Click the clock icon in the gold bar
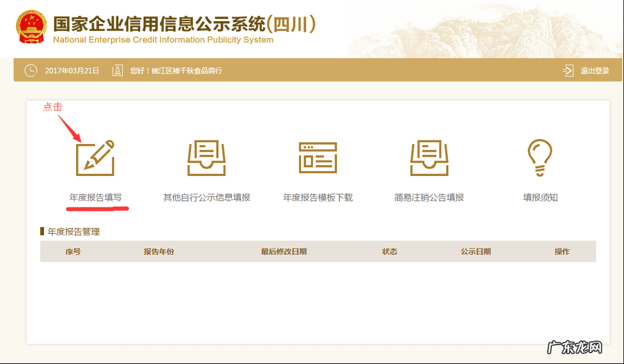 30,71
